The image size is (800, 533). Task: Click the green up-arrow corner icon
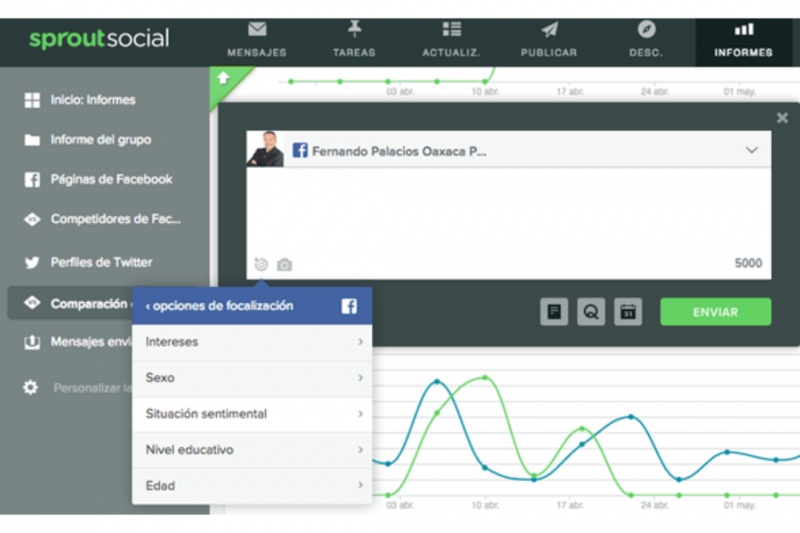pos(223,79)
